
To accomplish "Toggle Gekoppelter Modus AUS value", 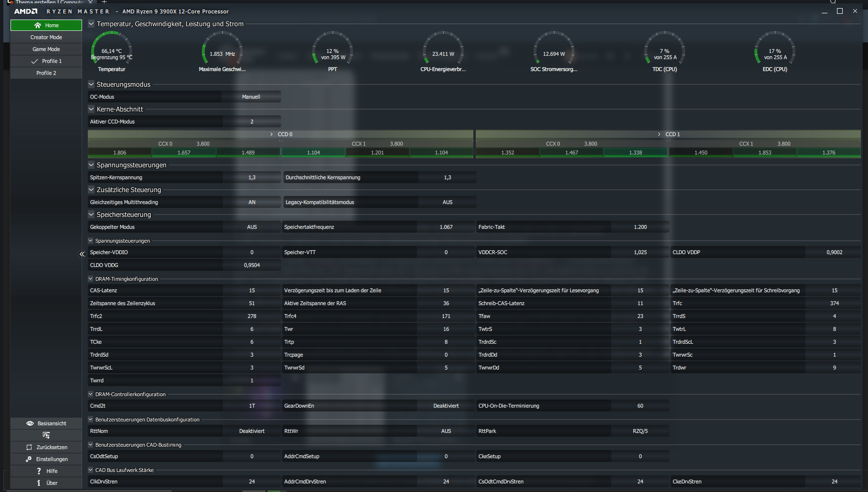I will (x=252, y=227).
